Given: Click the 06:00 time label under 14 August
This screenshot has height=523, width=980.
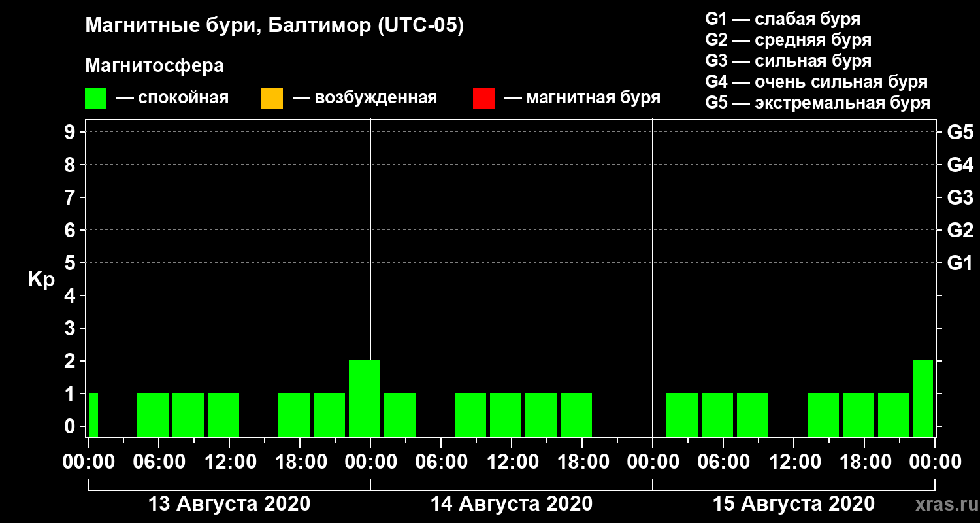Looking at the screenshot, I should pos(441,462).
